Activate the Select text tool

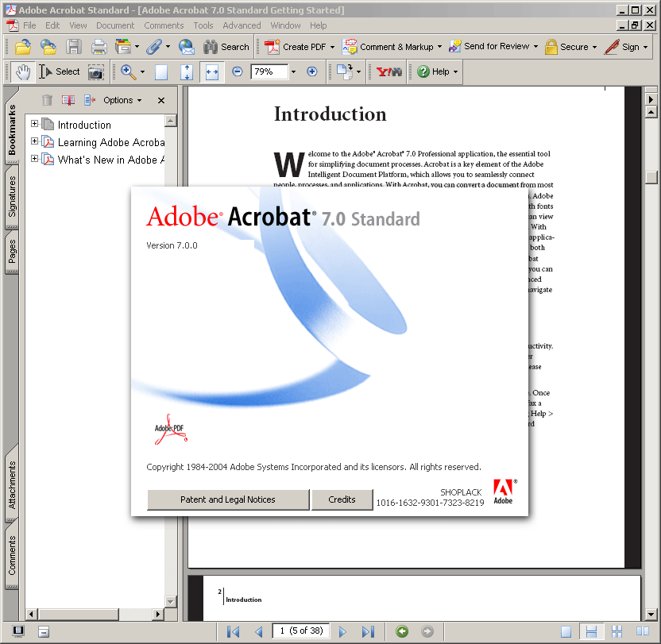point(60,72)
